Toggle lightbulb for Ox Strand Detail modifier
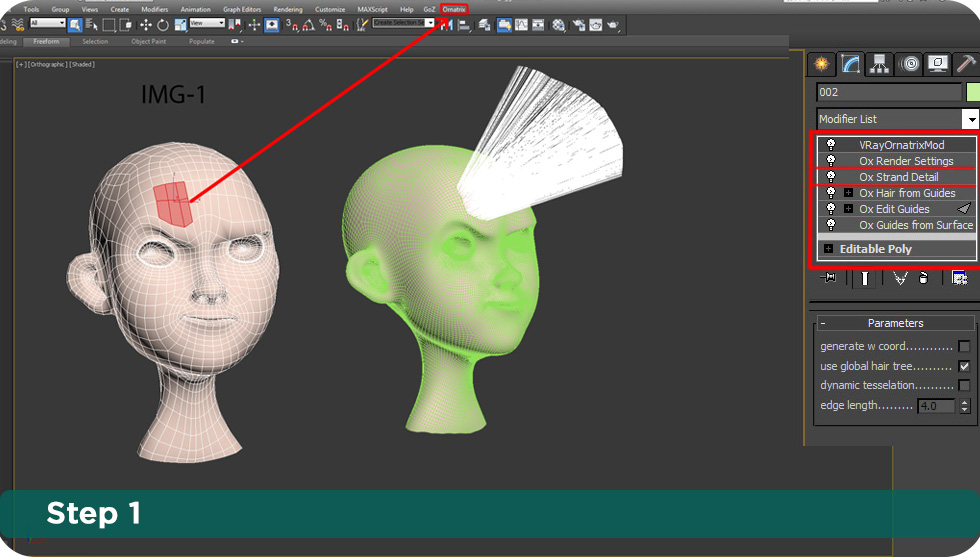The width and height of the screenshot is (980, 557). (830, 177)
